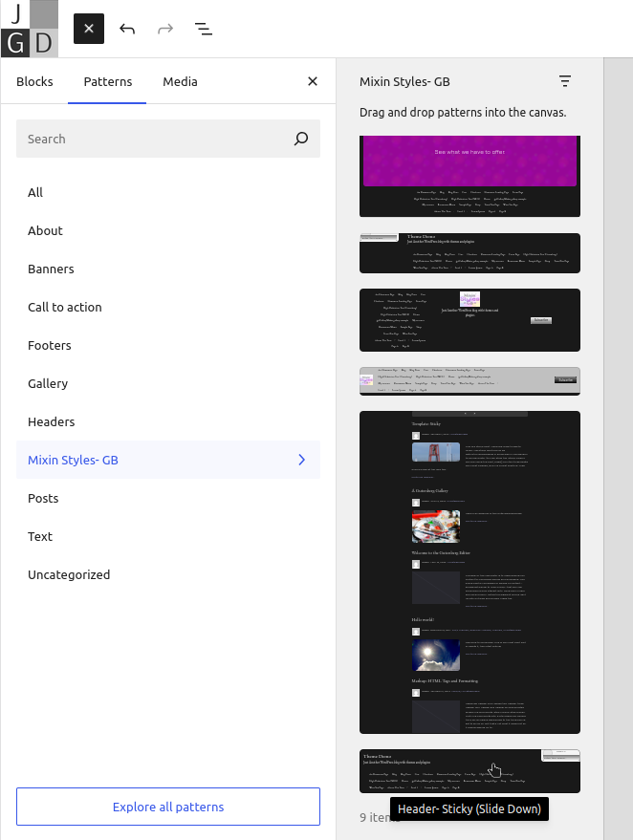This screenshot has height=840, width=633.
Task: Switch to the Blocks tab
Action: pyautogui.click(x=34, y=81)
